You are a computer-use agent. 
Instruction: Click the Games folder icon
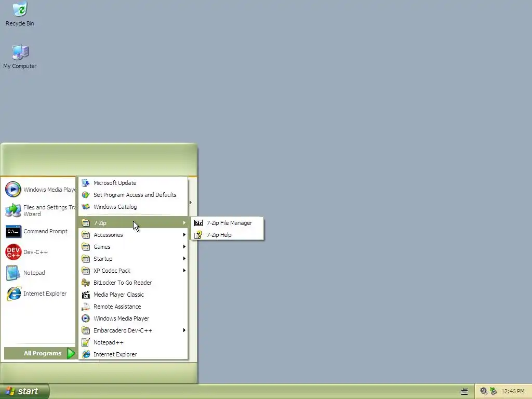86,247
